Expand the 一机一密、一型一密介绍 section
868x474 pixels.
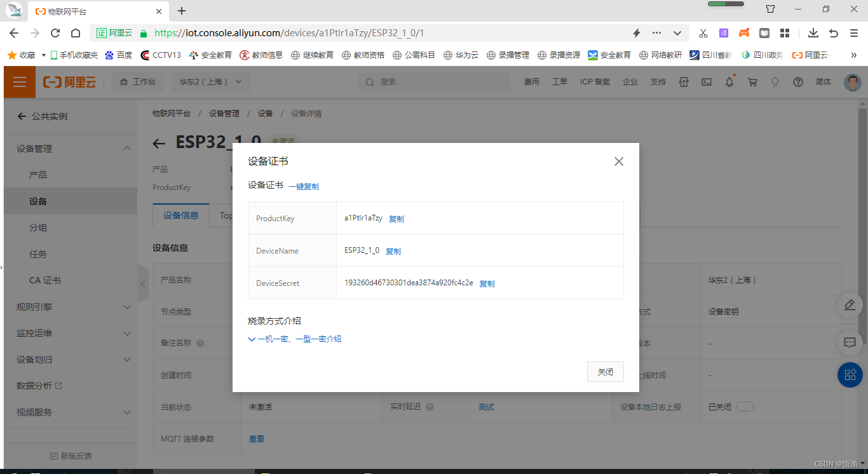295,339
